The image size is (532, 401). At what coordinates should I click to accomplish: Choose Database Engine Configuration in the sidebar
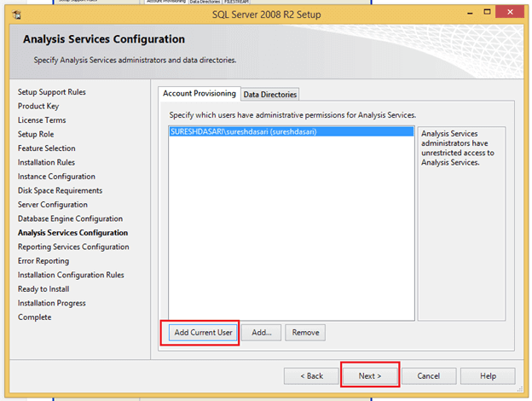click(x=70, y=219)
